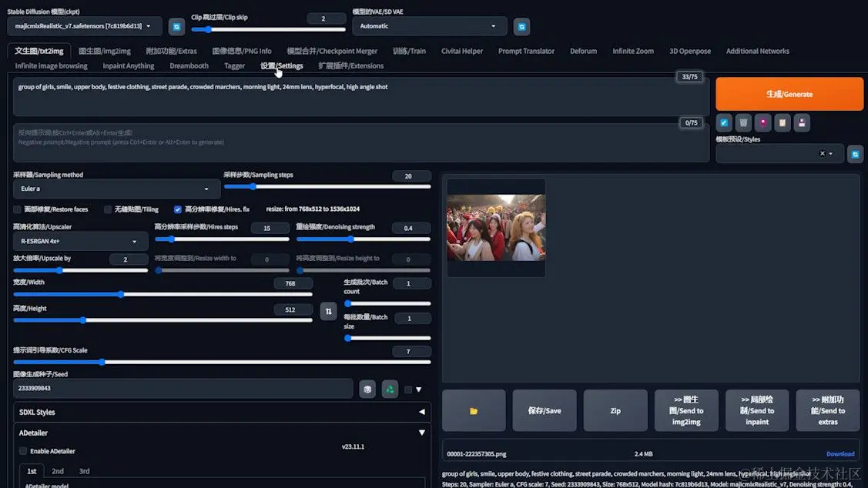Switch to the img2img tab

click(105, 51)
